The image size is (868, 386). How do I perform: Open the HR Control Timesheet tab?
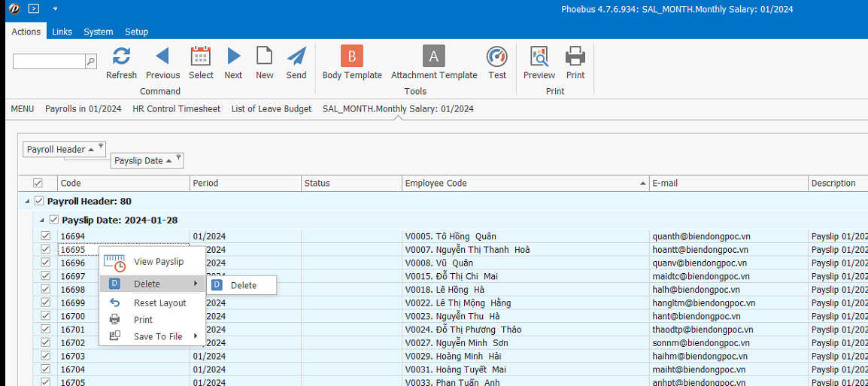[176, 109]
